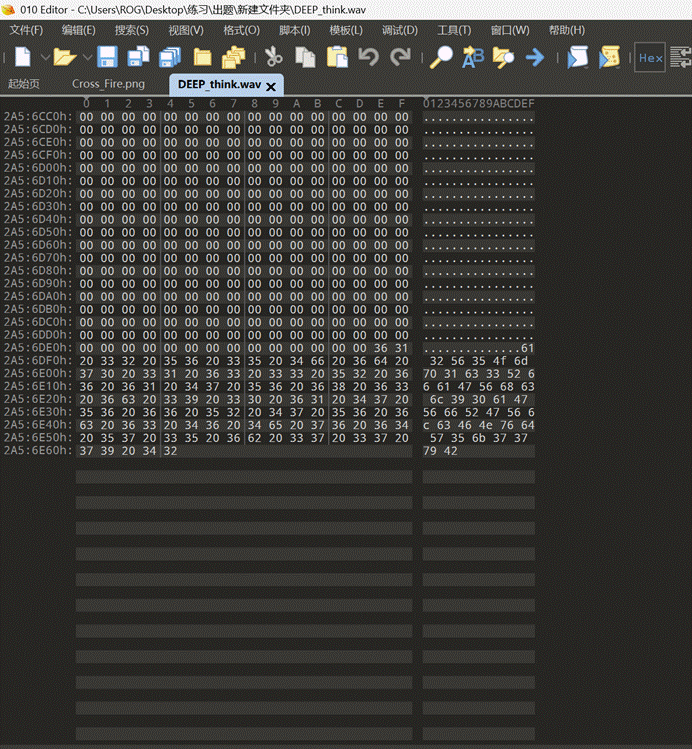
Task: Click the Run Script icon
Action: click(577, 57)
